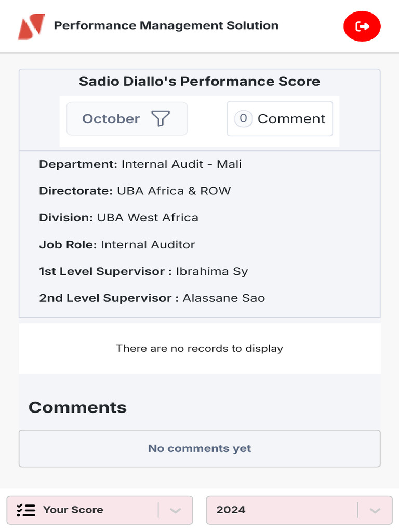This screenshot has width=399, height=532.
Task: Open the Comment button
Action: 291,119
